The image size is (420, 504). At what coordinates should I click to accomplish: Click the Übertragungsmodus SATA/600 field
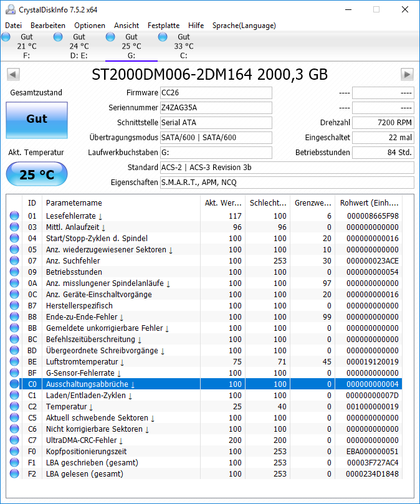click(216, 138)
